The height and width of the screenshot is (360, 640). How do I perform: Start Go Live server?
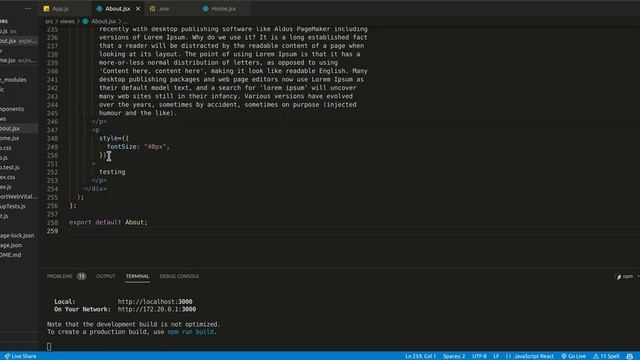pyautogui.click(x=573, y=356)
